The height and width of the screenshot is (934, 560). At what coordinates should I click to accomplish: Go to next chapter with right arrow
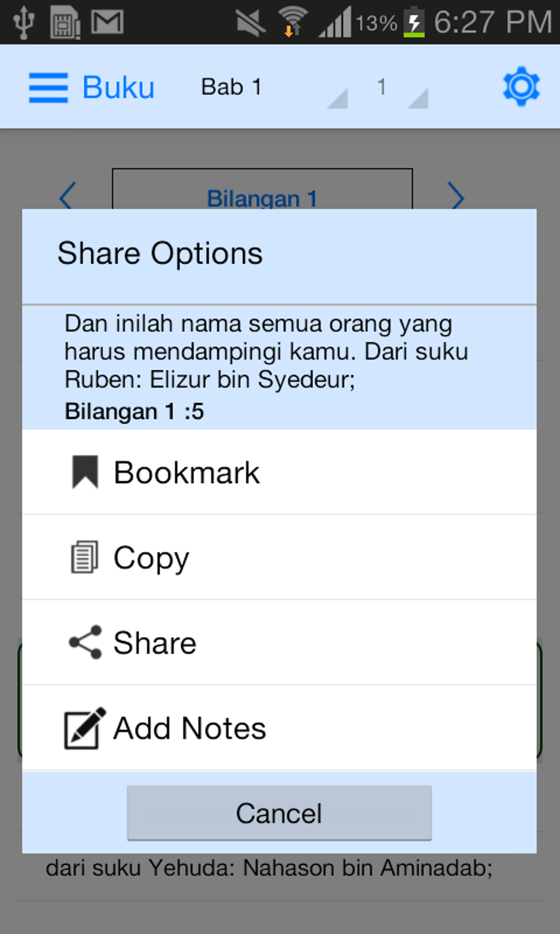(x=456, y=196)
